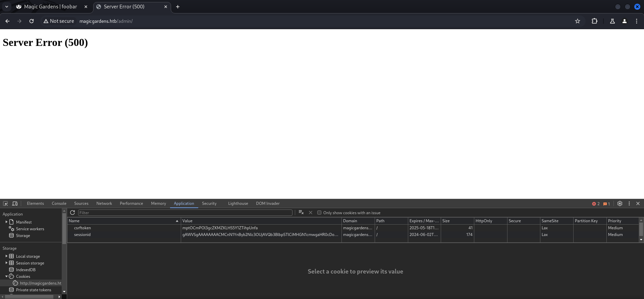Refresh the cookies table
The image size is (644, 299).
pyautogui.click(x=72, y=213)
